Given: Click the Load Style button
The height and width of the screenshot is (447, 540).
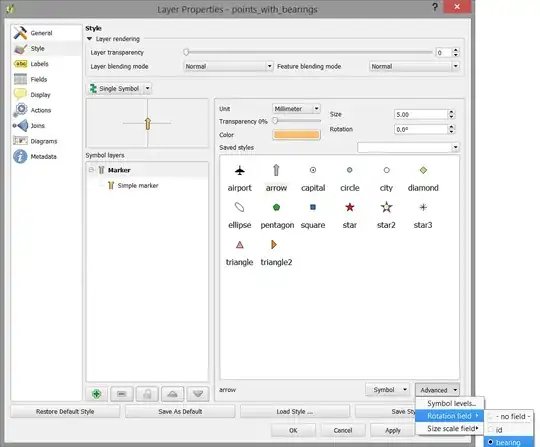Looking at the screenshot, I should 295,412.
